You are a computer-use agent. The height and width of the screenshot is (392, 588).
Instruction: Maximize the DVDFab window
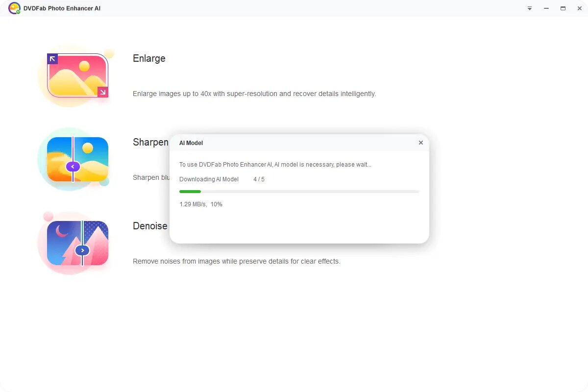tap(563, 8)
